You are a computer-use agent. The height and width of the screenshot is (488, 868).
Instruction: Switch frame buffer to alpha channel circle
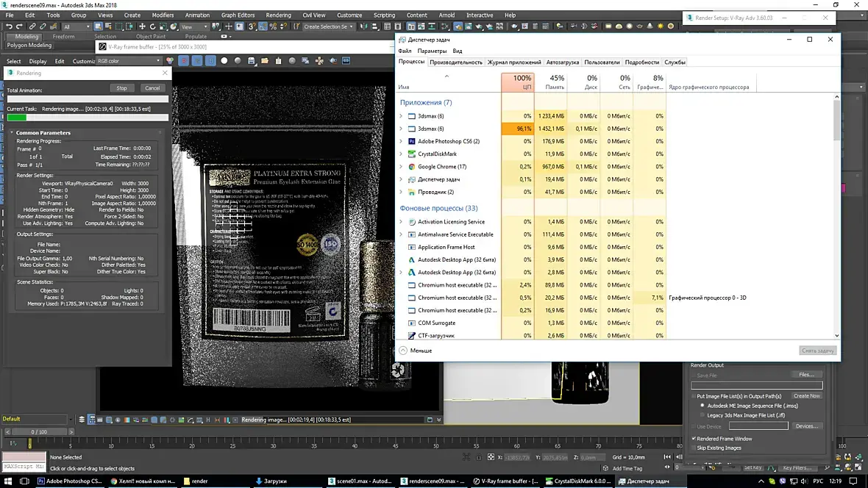click(224, 61)
